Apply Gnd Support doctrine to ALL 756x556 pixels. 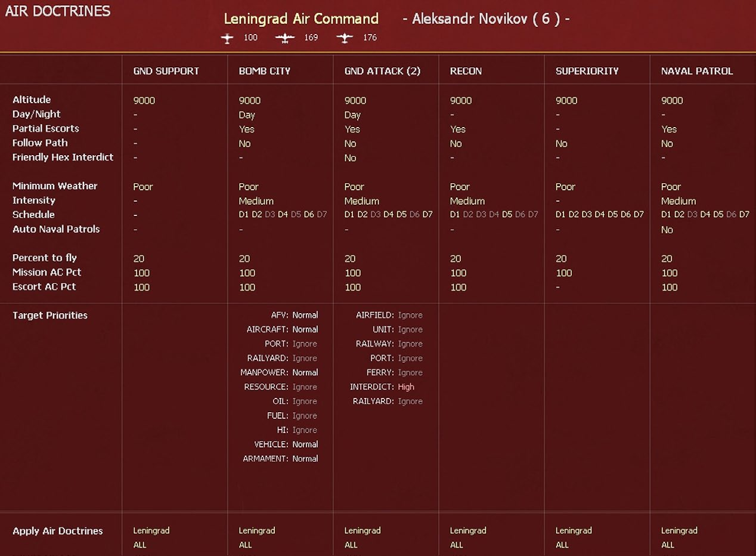[140, 545]
